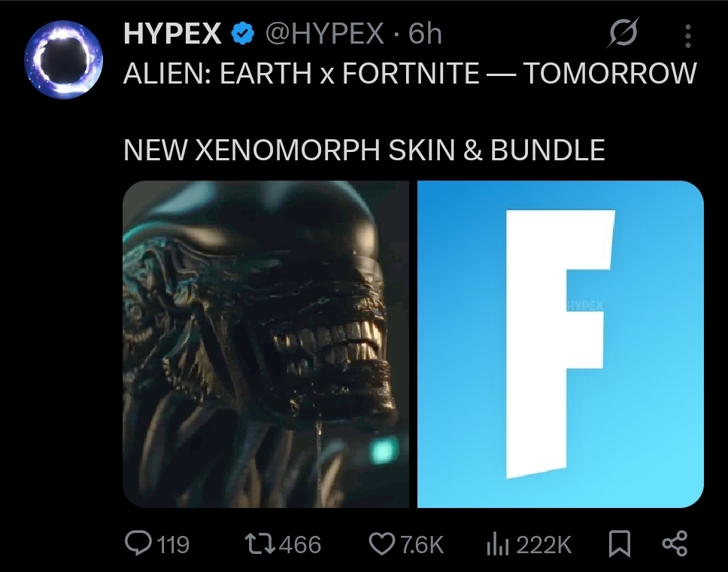Open the Fortnite F logo image
The width and height of the screenshot is (728, 572).
click(x=560, y=344)
